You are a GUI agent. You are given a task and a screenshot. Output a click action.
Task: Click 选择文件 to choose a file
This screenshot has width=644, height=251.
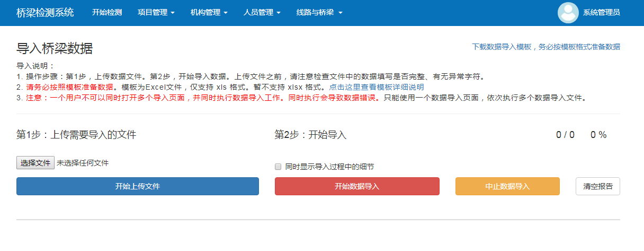click(35, 163)
